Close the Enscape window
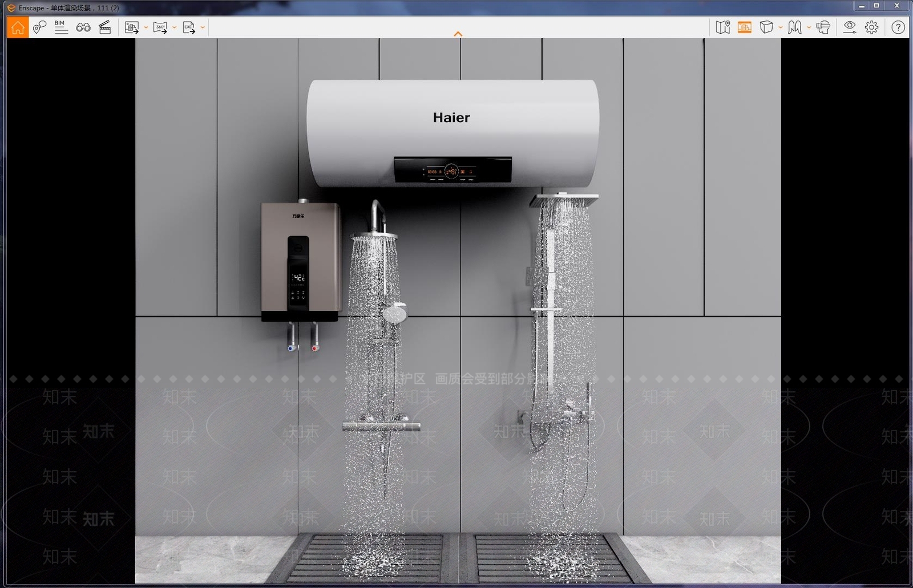 point(897,6)
